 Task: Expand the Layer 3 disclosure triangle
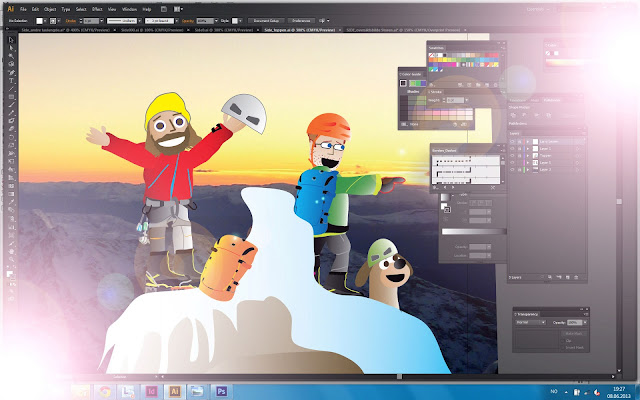528,169
